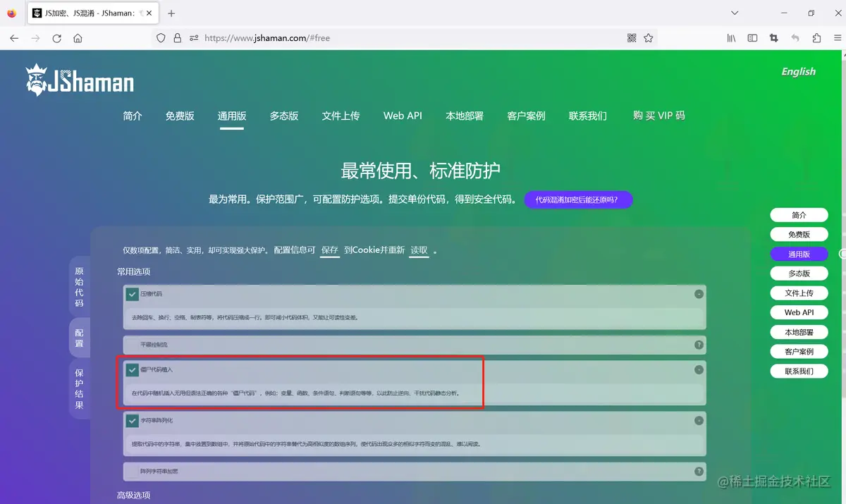Click the screenshot crop tool icon

(x=773, y=38)
